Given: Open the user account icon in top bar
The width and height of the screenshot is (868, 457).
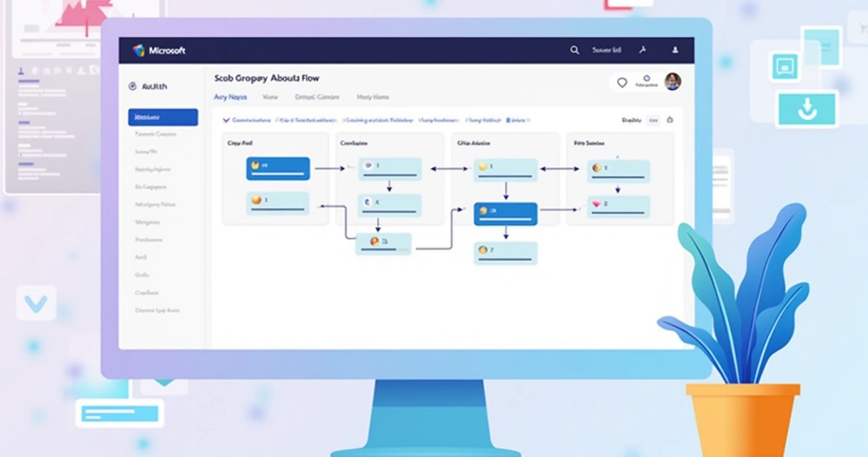Looking at the screenshot, I should [x=675, y=51].
